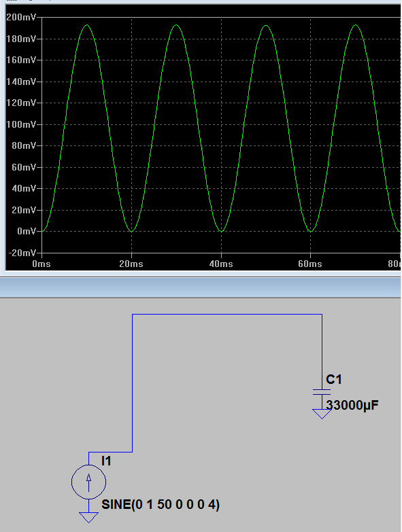Viewport: 402px width, 532px height.
Task: Select the ground symbol under capacitor C1
Action: click(x=322, y=414)
